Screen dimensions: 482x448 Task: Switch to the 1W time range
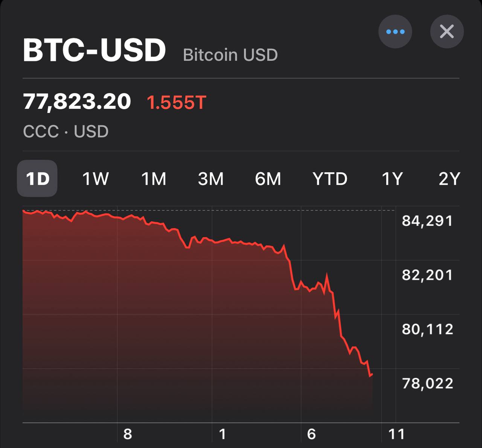coord(95,178)
